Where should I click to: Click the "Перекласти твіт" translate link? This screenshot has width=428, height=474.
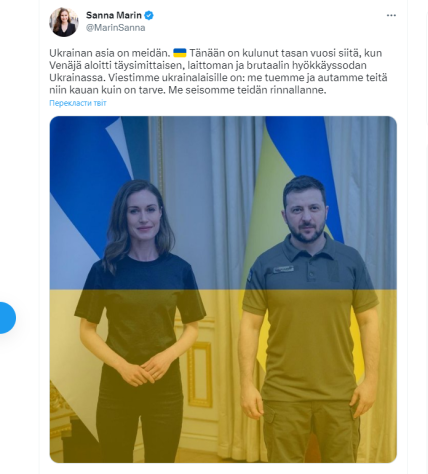[x=78, y=103]
